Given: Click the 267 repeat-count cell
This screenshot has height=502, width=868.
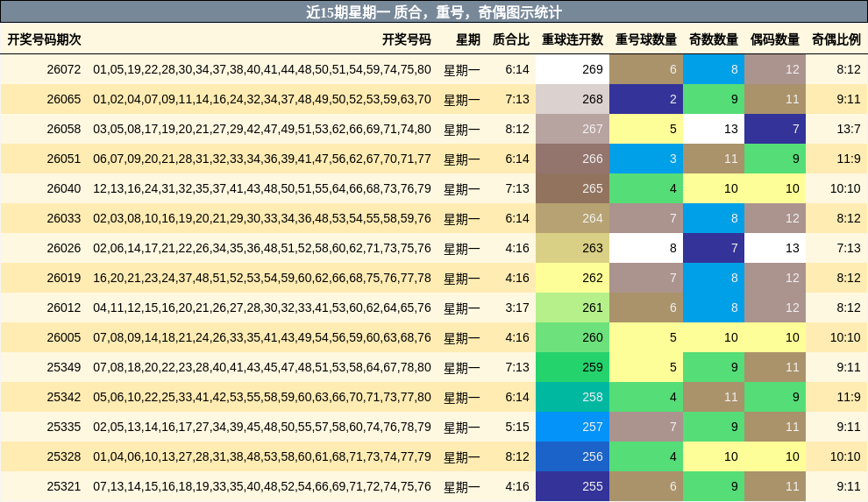Looking at the screenshot, I should pos(573,129).
